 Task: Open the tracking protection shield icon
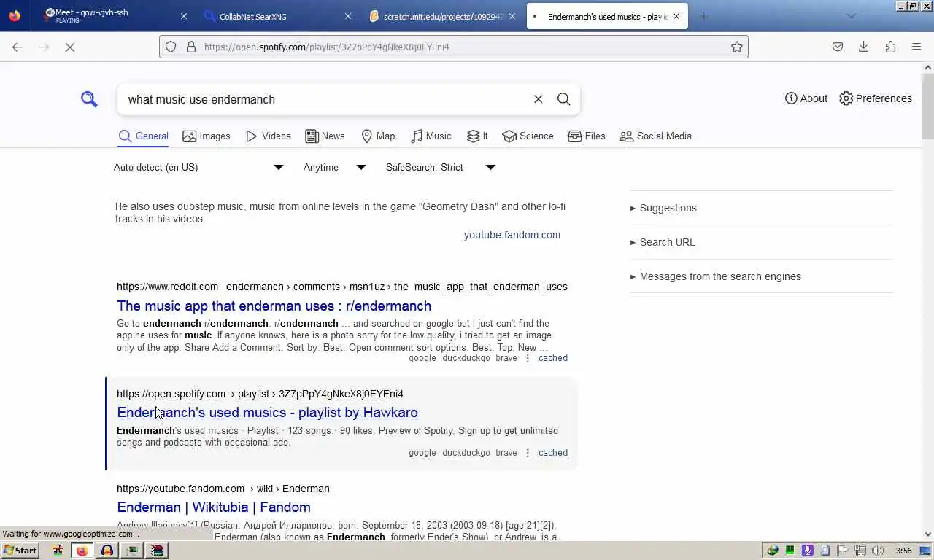point(171,47)
